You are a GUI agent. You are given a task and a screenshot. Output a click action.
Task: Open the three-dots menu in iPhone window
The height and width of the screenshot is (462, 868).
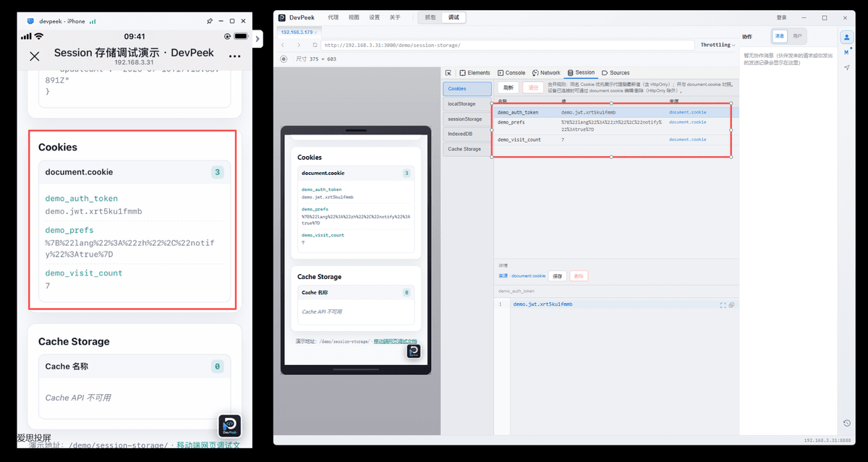point(234,56)
